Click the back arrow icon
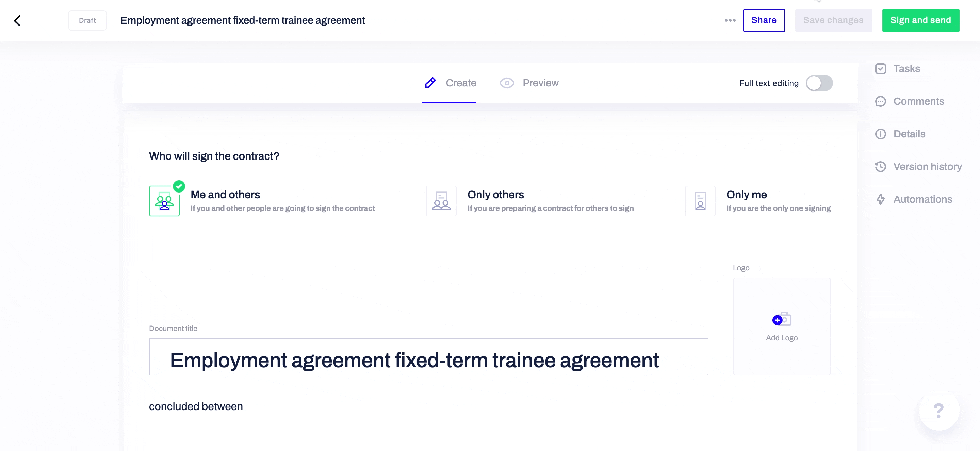Image resolution: width=980 pixels, height=451 pixels. [17, 20]
